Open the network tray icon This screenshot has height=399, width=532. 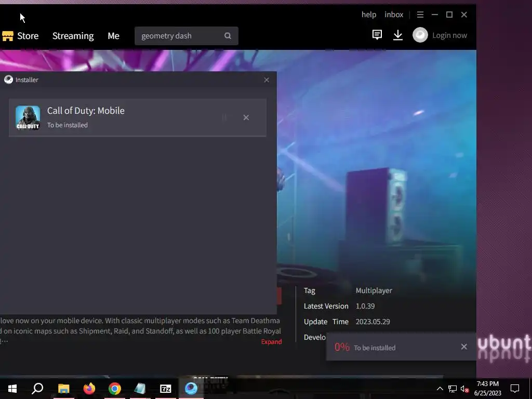click(453, 389)
